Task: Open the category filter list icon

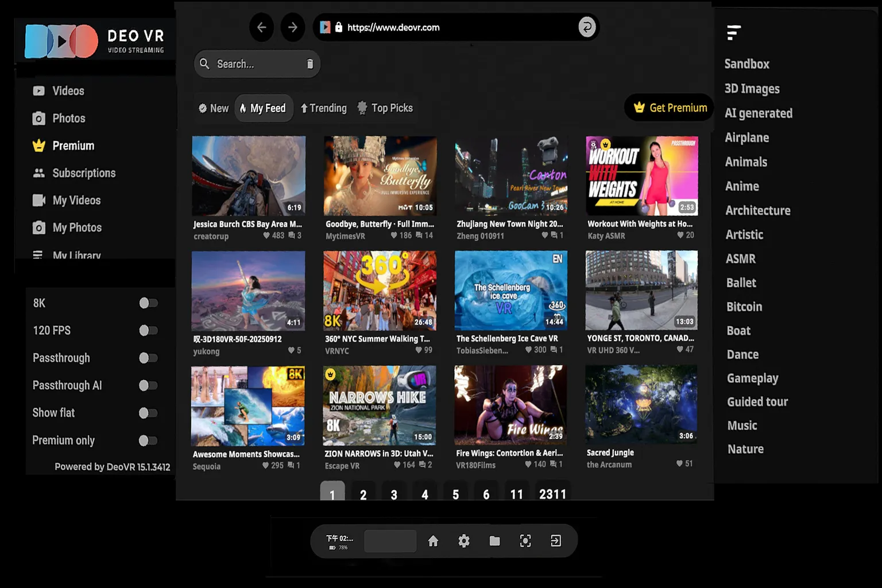Action: (733, 33)
